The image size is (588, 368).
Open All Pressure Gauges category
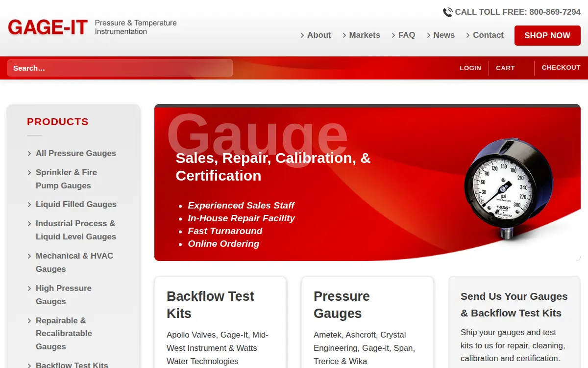click(76, 154)
